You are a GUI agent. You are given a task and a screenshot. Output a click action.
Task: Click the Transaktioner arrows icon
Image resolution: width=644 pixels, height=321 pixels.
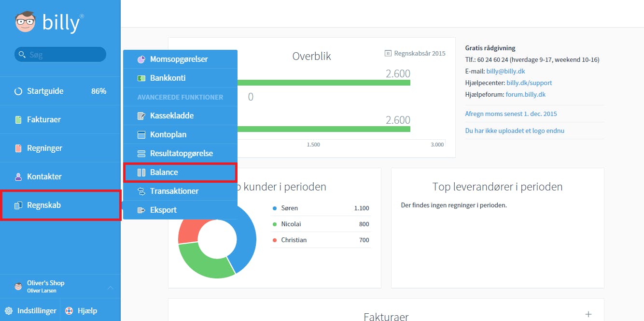pos(141,191)
